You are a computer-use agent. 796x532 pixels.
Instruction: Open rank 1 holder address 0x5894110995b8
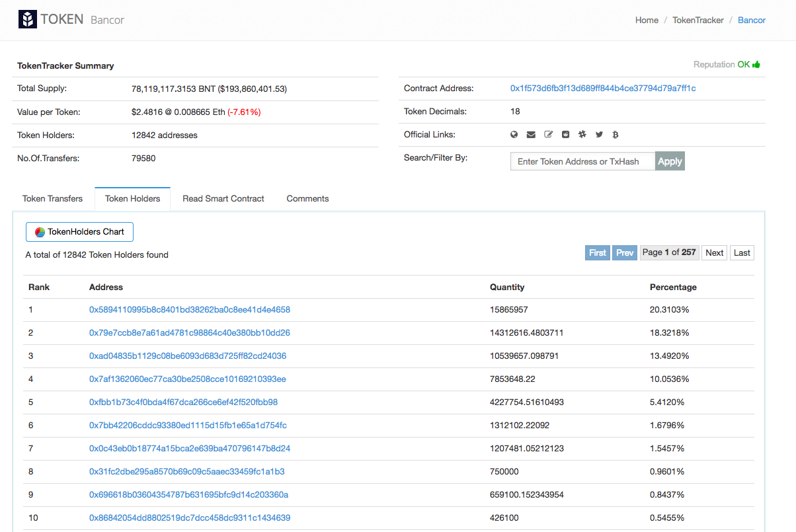pyautogui.click(x=190, y=309)
